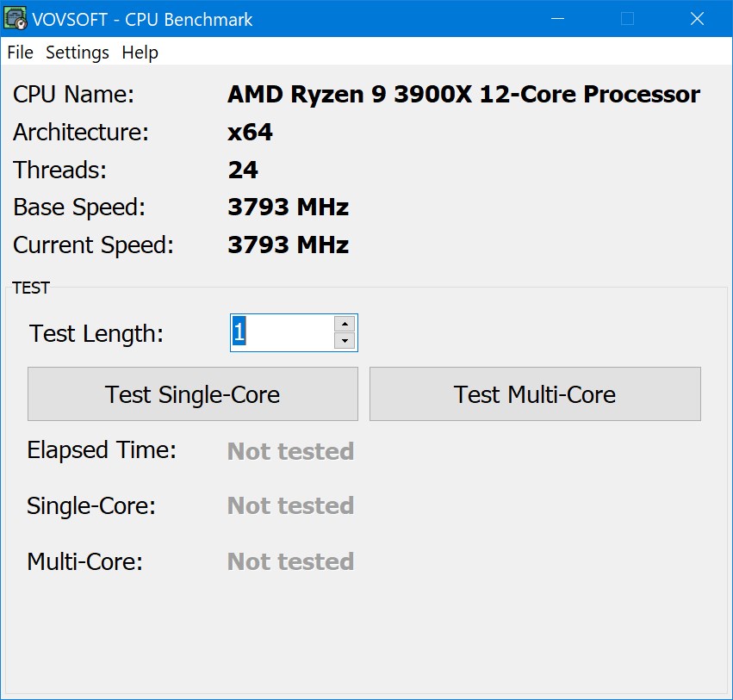Close the CPU Benchmark window
This screenshot has height=700, width=733.
click(x=698, y=18)
